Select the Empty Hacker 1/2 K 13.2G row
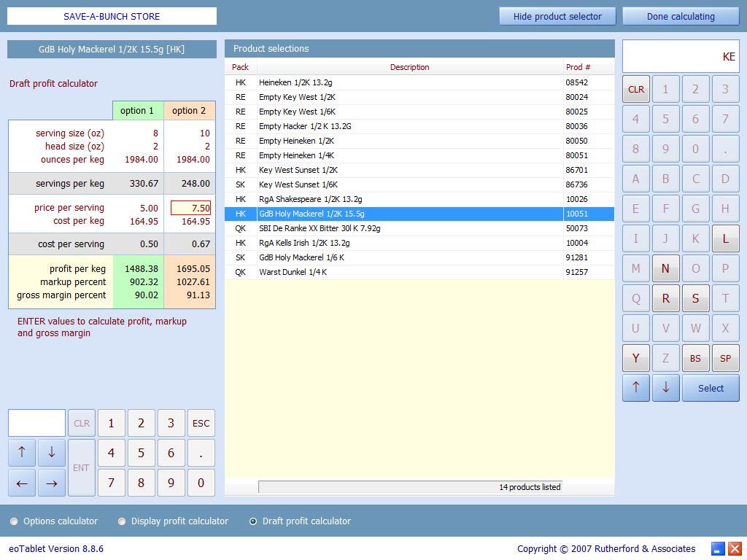This screenshot has height=560, width=747. 419,126
